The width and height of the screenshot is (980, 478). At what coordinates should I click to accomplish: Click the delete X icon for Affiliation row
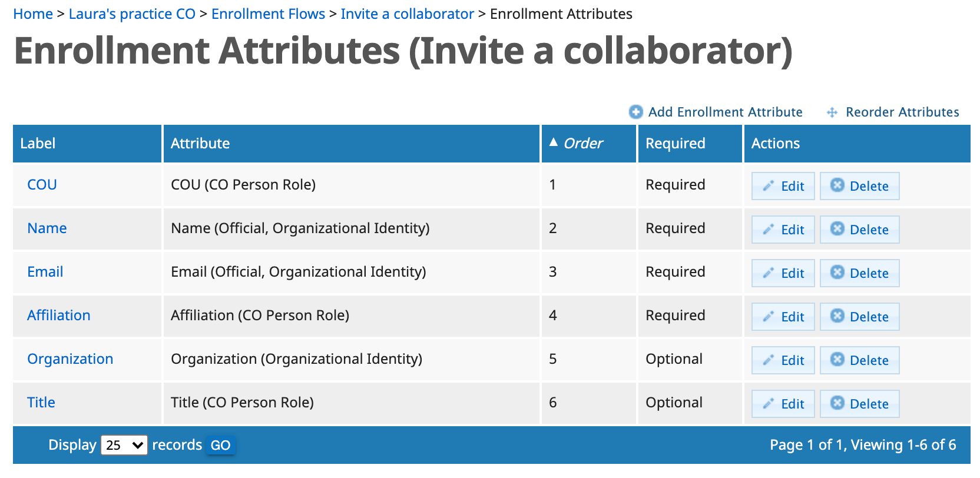pyautogui.click(x=837, y=316)
